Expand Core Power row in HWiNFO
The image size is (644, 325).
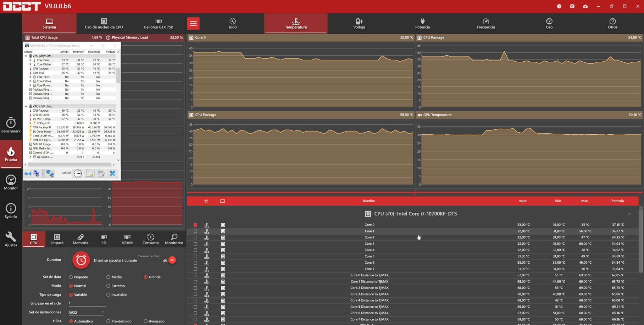tap(30, 85)
